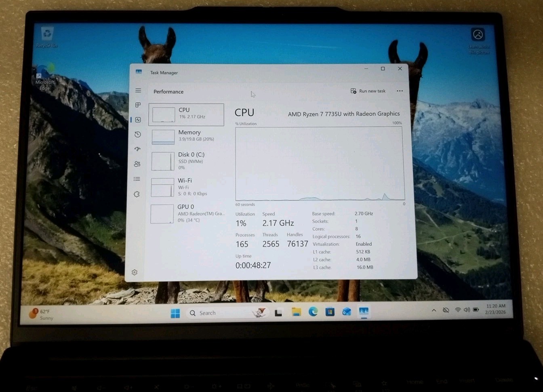Screen dimensions: 543x392
Task: Click the base speed 2.70 GHz value
Action: point(364,213)
